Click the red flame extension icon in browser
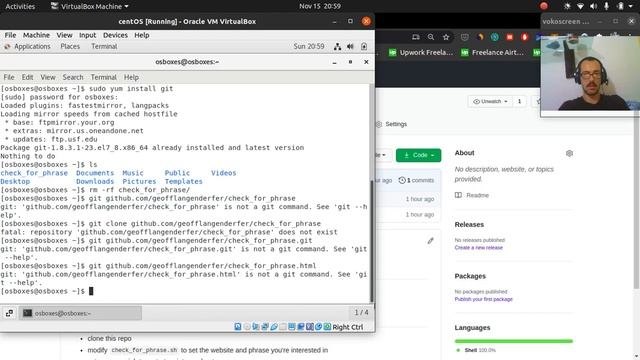The width and height of the screenshot is (640, 360). coord(524,37)
